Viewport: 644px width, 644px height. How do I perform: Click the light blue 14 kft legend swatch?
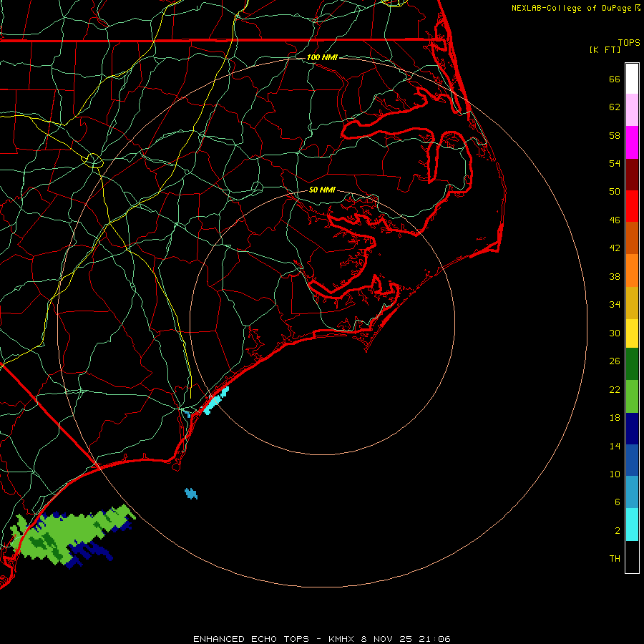pyautogui.click(x=632, y=492)
